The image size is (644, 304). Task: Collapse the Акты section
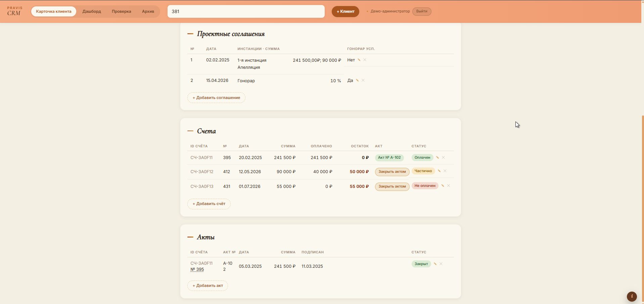pyautogui.click(x=190, y=237)
